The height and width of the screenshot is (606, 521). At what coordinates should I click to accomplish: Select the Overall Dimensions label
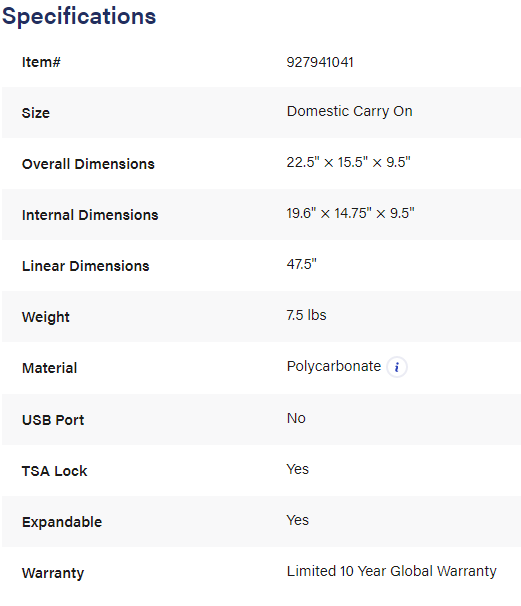click(88, 164)
